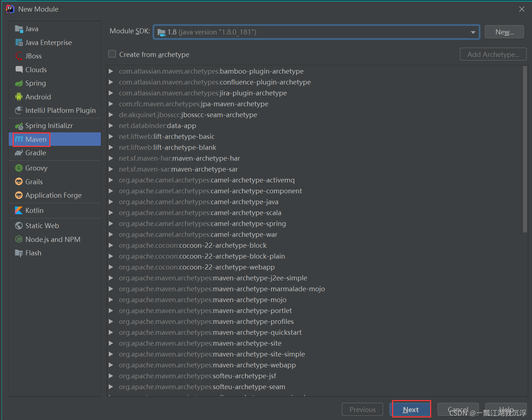Click New... SDK button
The width and height of the screenshot is (532, 420).
tap(504, 32)
